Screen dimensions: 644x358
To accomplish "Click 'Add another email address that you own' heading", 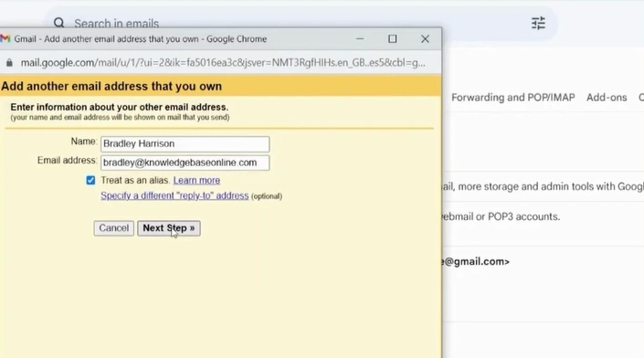I will [x=111, y=86].
